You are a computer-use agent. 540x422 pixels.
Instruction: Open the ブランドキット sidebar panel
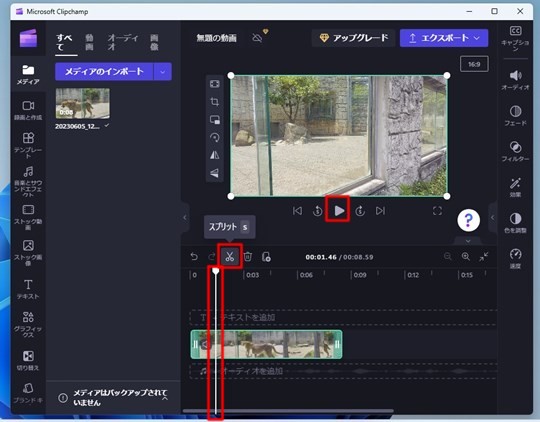tap(28, 393)
